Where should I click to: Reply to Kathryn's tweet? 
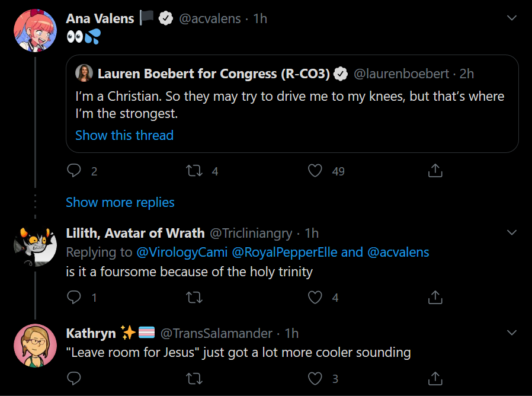74,378
